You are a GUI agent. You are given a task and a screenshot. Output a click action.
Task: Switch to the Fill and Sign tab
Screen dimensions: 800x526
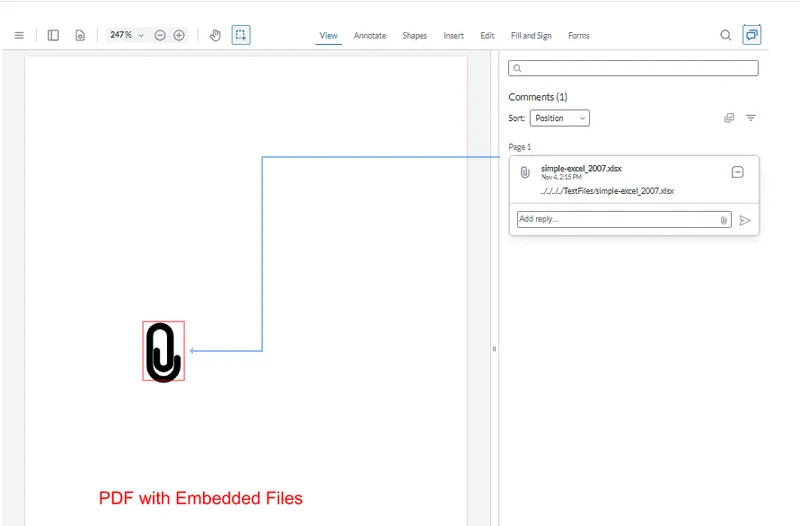531,36
